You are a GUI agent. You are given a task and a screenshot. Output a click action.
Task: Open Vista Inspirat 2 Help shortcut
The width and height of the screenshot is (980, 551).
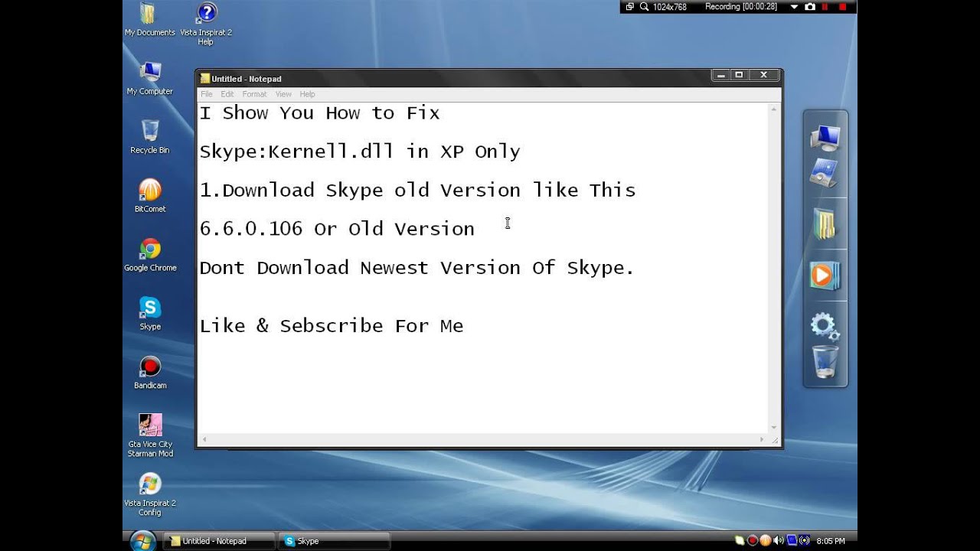206,24
